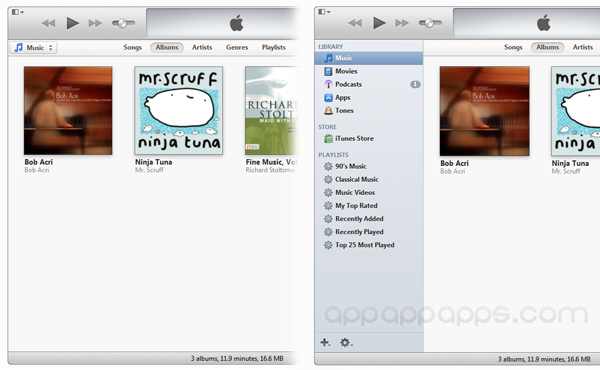
Task: Click the PLAYLISTS section header in sidebar
Action: 333,155
